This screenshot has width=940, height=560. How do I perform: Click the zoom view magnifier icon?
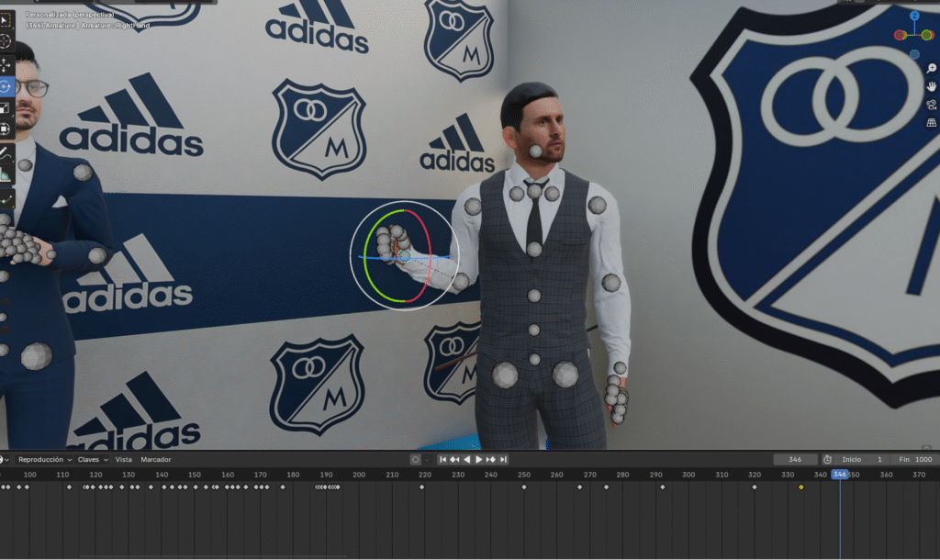click(931, 69)
